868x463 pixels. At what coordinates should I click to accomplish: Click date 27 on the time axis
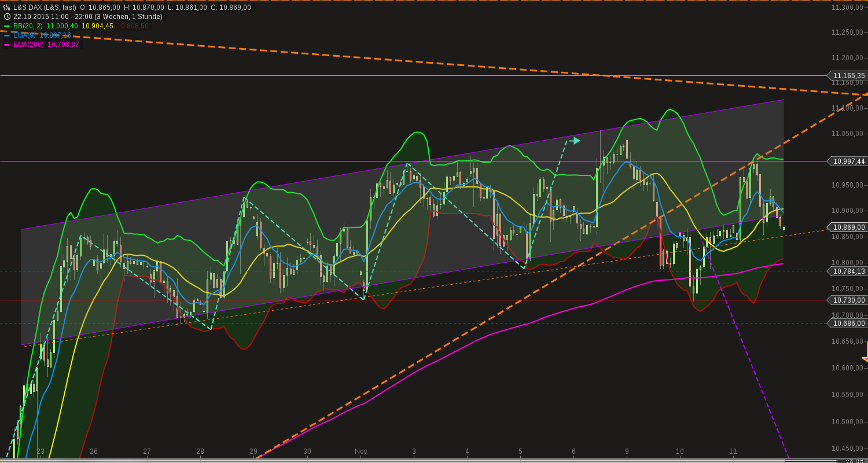click(147, 451)
